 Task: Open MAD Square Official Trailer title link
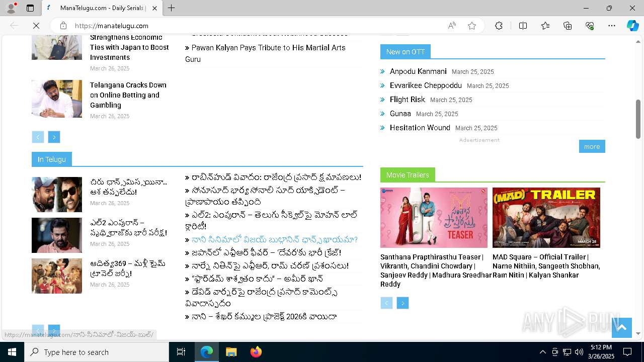pos(546,266)
